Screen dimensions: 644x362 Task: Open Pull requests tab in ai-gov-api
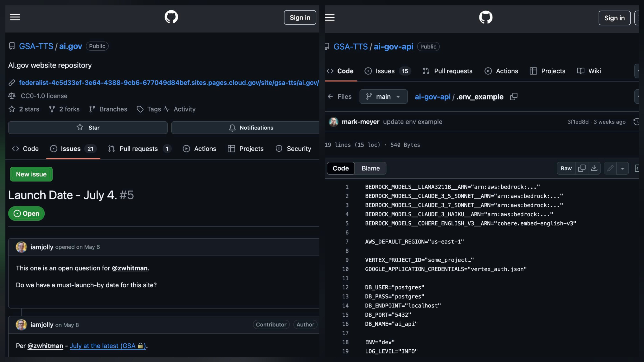point(447,71)
